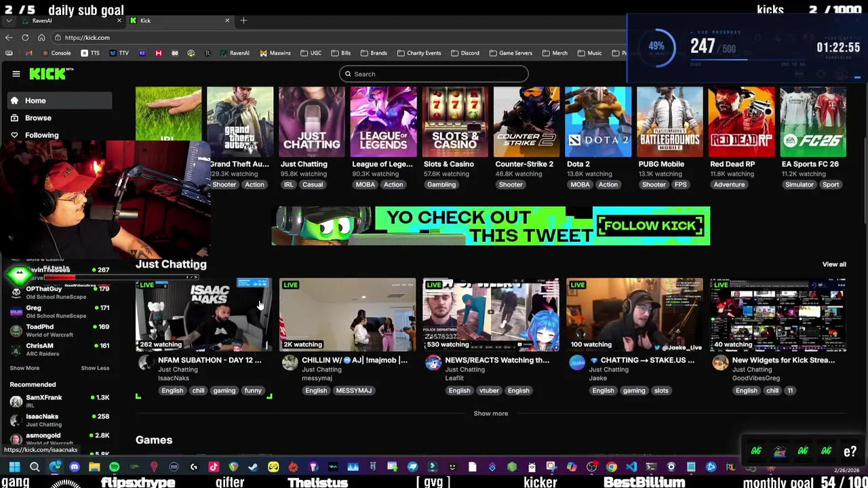Open OPThatGuy in the sidebar
Screen dimensions: 868x488
tap(60, 293)
